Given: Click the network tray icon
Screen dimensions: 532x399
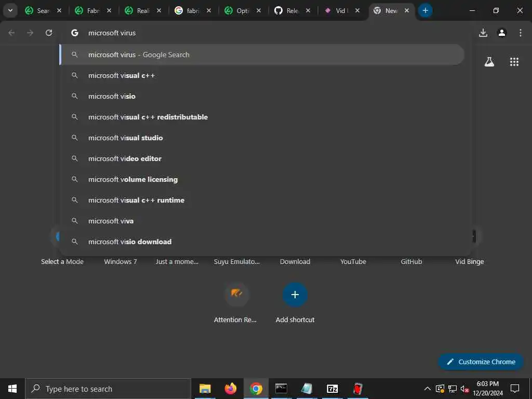Looking at the screenshot, I should [x=453, y=389].
